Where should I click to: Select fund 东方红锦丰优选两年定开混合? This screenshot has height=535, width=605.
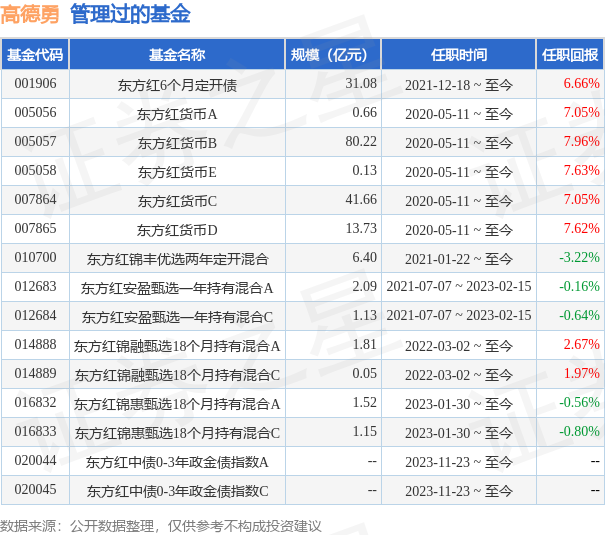pyautogui.click(x=177, y=259)
